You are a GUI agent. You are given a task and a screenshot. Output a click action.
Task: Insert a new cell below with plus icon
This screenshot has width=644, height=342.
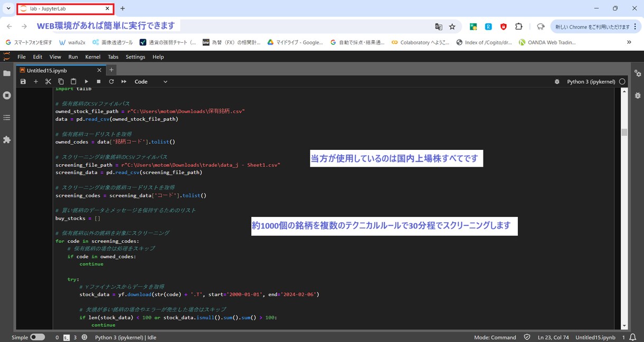(x=36, y=82)
